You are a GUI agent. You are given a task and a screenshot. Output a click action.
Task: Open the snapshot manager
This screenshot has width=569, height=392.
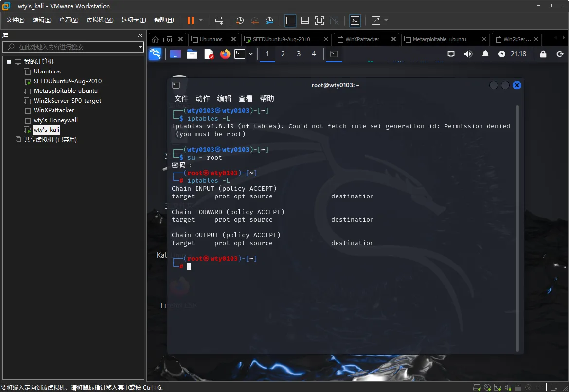tap(269, 21)
